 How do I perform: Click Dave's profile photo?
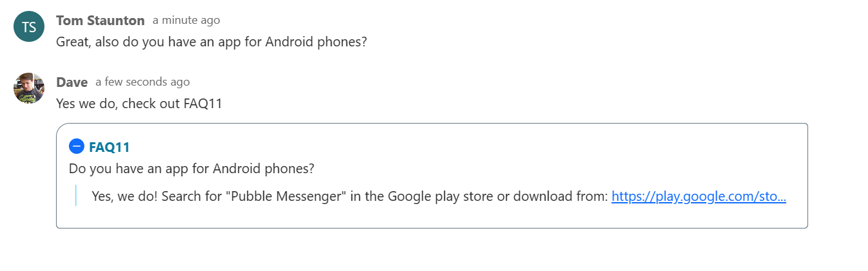(x=29, y=88)
